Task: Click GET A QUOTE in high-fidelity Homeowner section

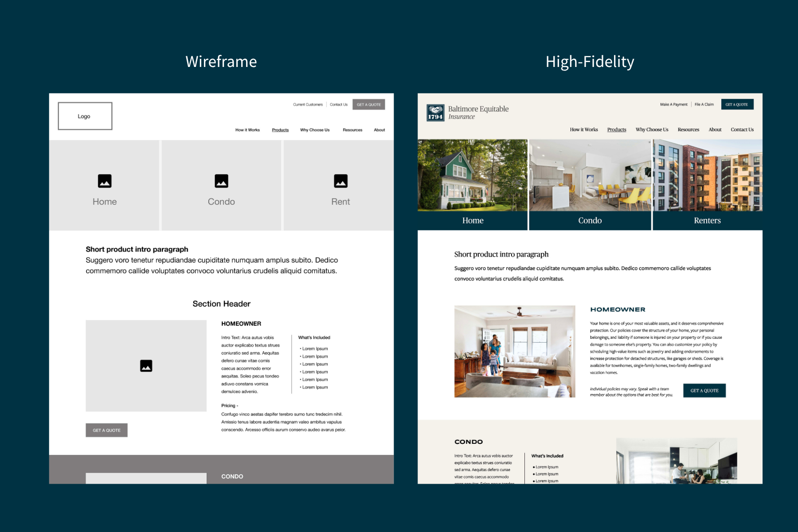Action: 704,391
